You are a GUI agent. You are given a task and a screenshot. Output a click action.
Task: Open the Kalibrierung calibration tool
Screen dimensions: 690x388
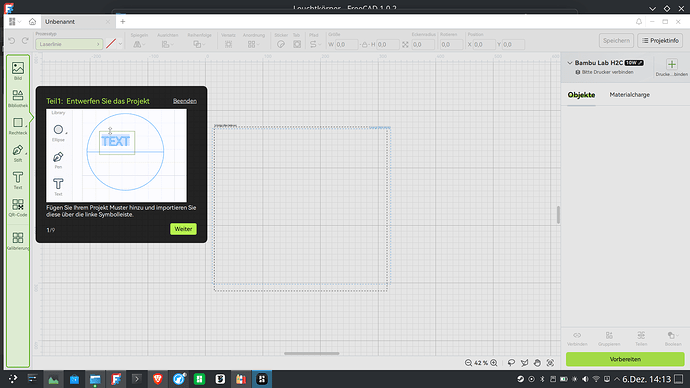point(18,241)
